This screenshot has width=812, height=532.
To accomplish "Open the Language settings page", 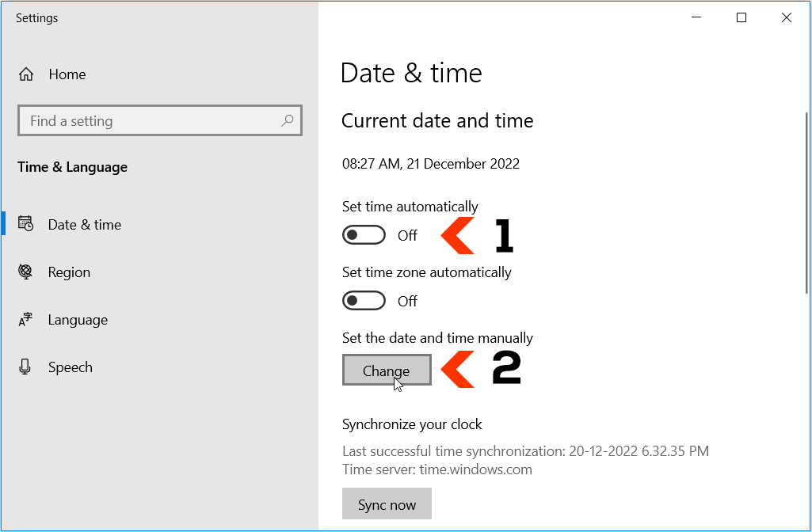I will (x=78, y=319).
